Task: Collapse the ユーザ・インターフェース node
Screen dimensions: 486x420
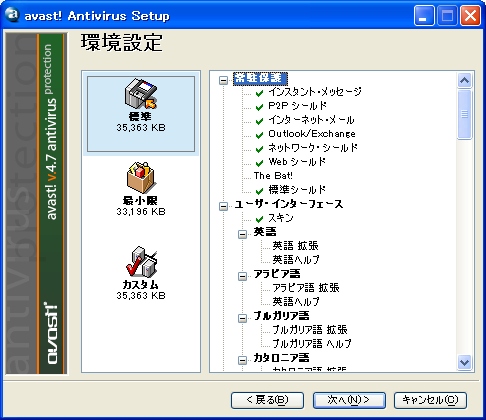Action: pyautogui.click(x=223, y=206)
